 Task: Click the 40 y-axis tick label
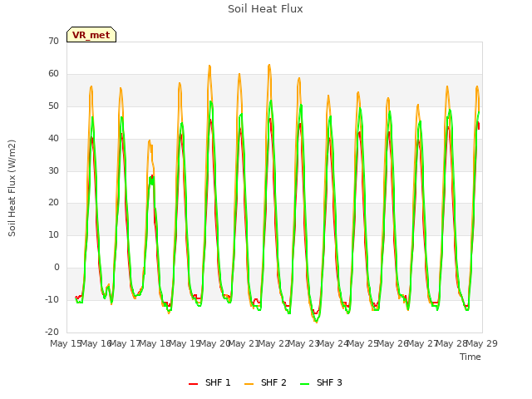[x=53, y=138]
